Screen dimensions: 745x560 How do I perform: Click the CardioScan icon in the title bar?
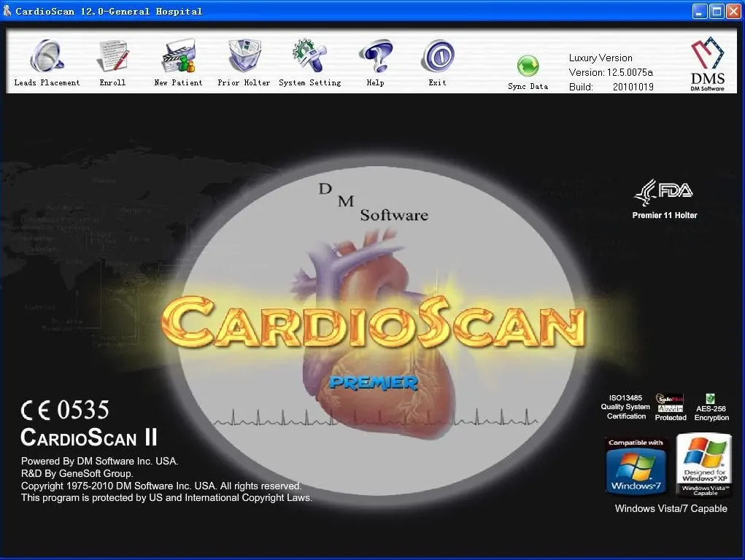(7, 10)
